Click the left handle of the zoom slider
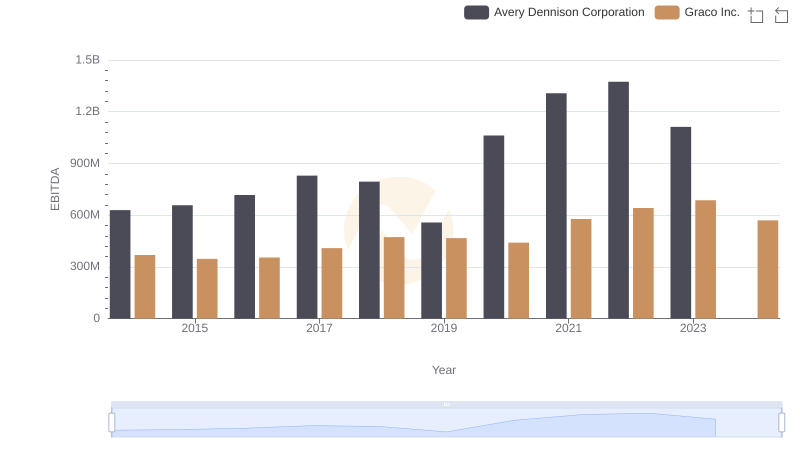 pos(112,423)
